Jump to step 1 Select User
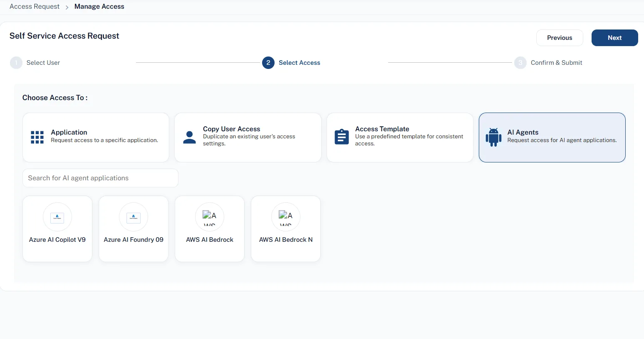 point(35,63)
